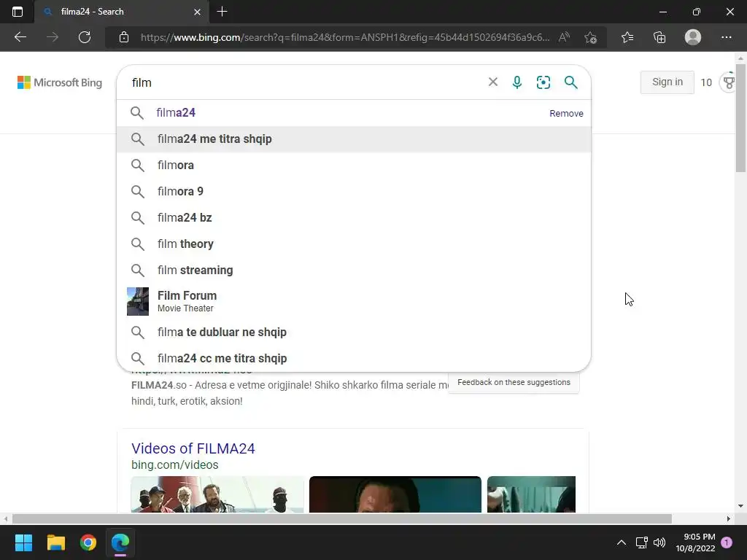Click vertical scrollbar thumb

point(741,117)
